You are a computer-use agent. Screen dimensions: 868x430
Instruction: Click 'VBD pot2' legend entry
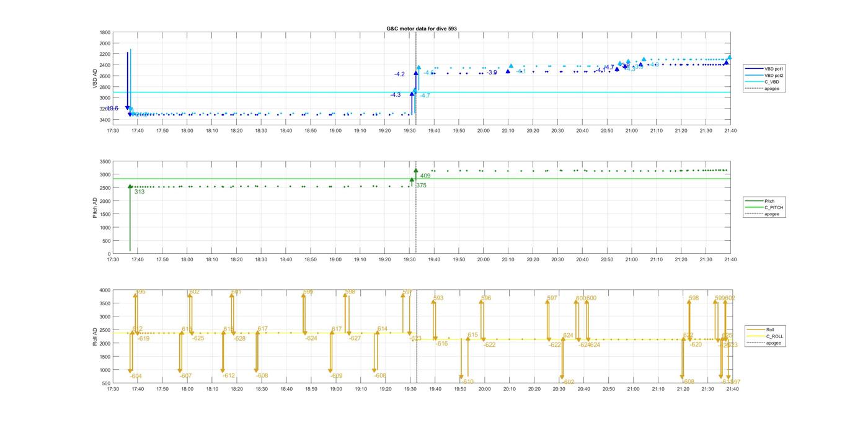click(x=775, y=75)
